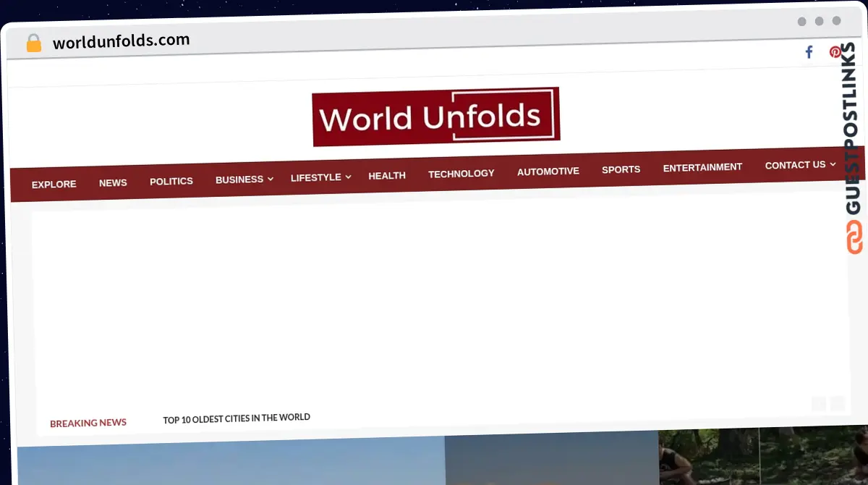Expand the Lifestyle dropdown chevron
Viewport: 868px width, 485px height.
tap(348, 177)
